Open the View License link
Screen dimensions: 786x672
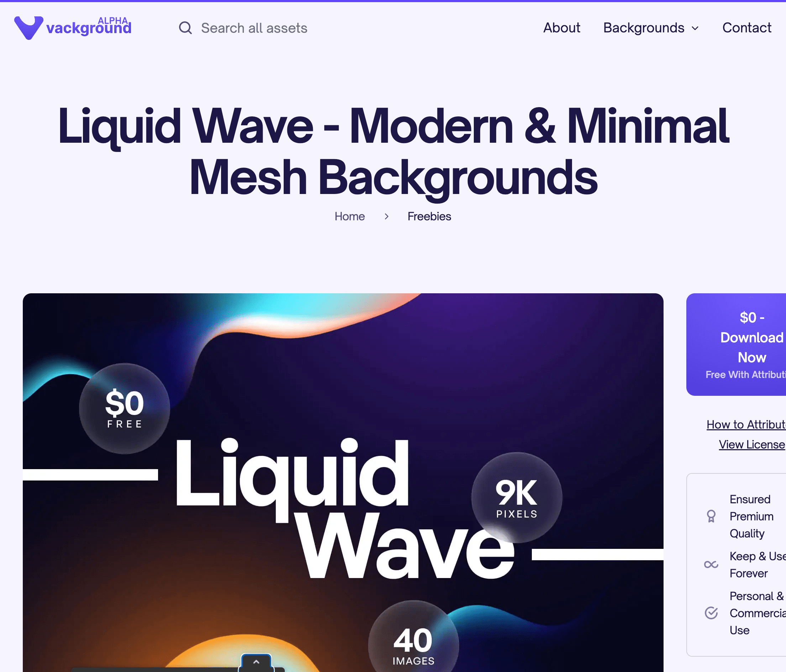[752, 445]
